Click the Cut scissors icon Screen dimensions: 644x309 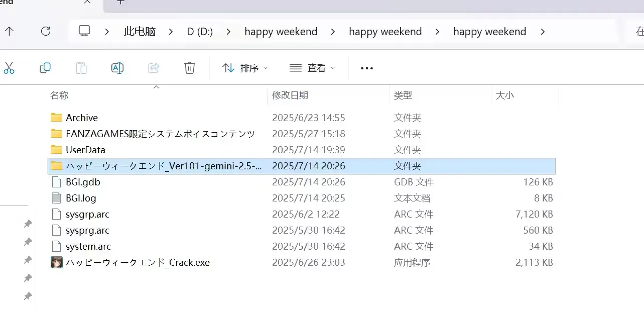(x=9, y=68)
